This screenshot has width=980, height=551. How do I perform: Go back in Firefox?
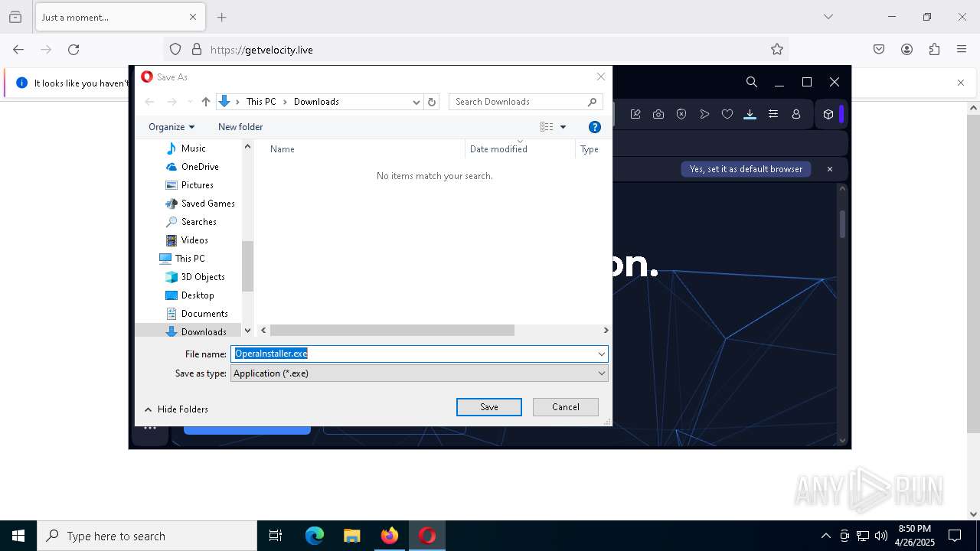pos(18,50)
